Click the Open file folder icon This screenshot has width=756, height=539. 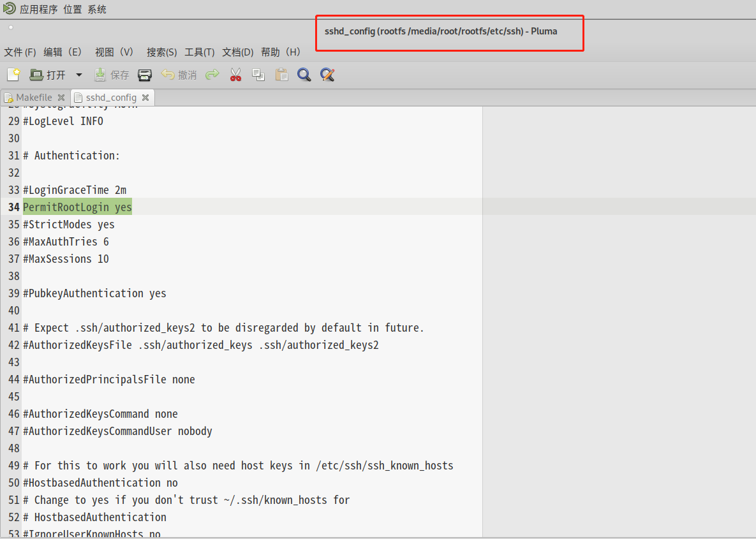36,75
